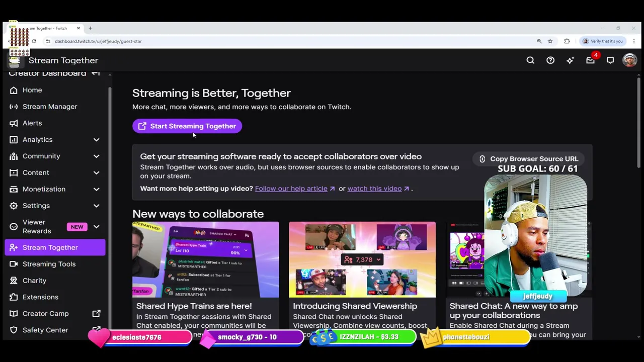The width and height of the screenshot is (644, 362).
Task: Open the Follow our help article link
Action: pos(295,189)
